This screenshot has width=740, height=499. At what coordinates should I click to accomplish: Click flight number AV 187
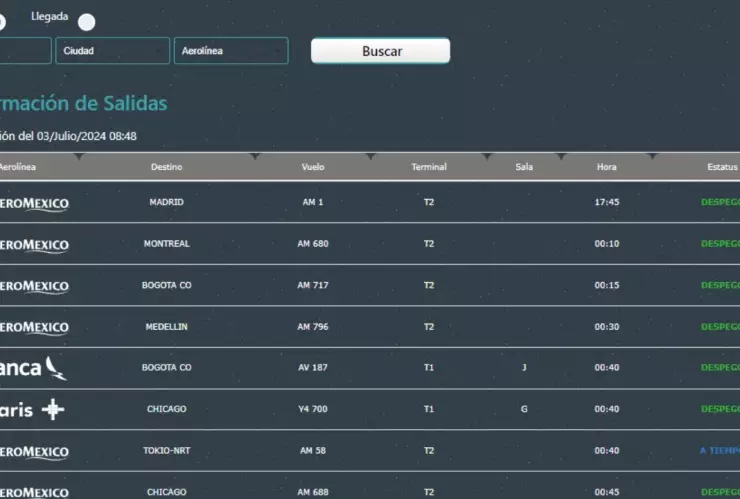click(313, 368)
